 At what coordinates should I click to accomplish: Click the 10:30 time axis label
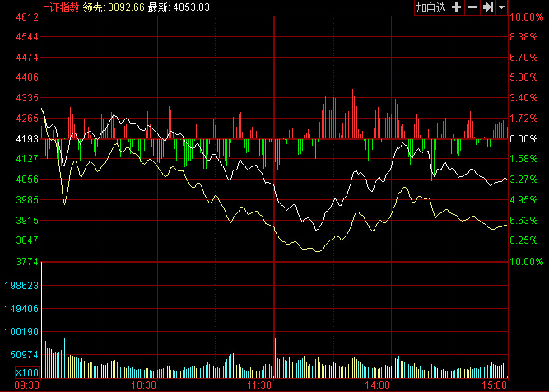pyautogui.click(x=143, y=385)
